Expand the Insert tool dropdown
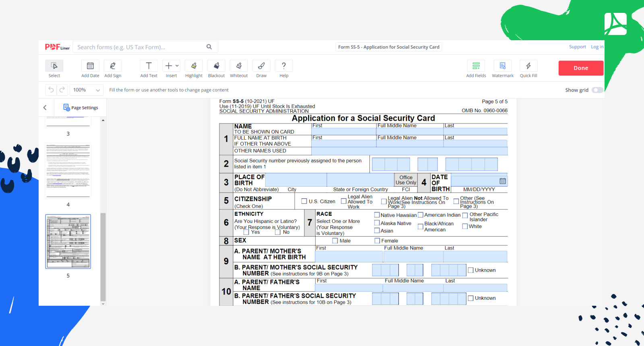The height and width of the screenshot is (346, 644). tap(177, 66)
